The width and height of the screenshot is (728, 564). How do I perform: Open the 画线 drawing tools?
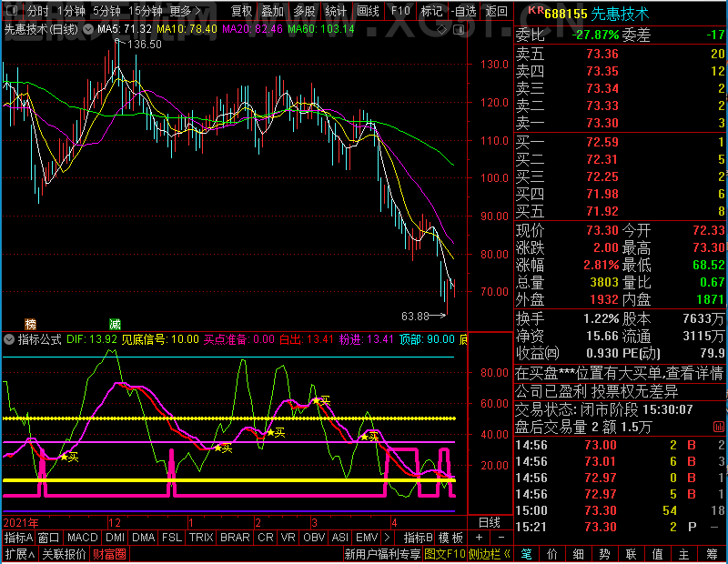pyautogui.click(x=368, y=11)
